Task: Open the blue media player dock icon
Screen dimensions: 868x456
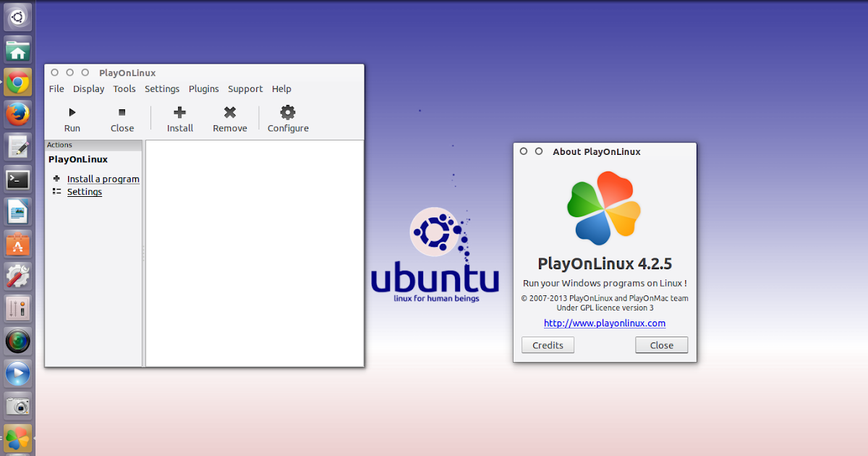Action: coord(17,373)
